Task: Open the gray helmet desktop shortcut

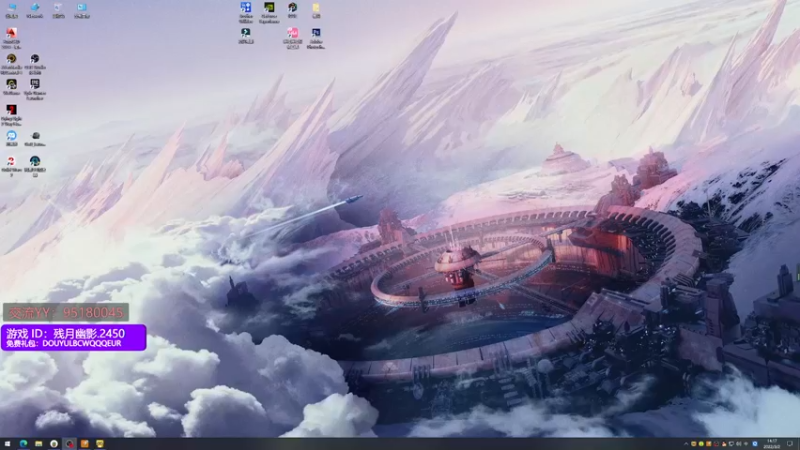Action: pyautogui.click(x=35, y=138)
